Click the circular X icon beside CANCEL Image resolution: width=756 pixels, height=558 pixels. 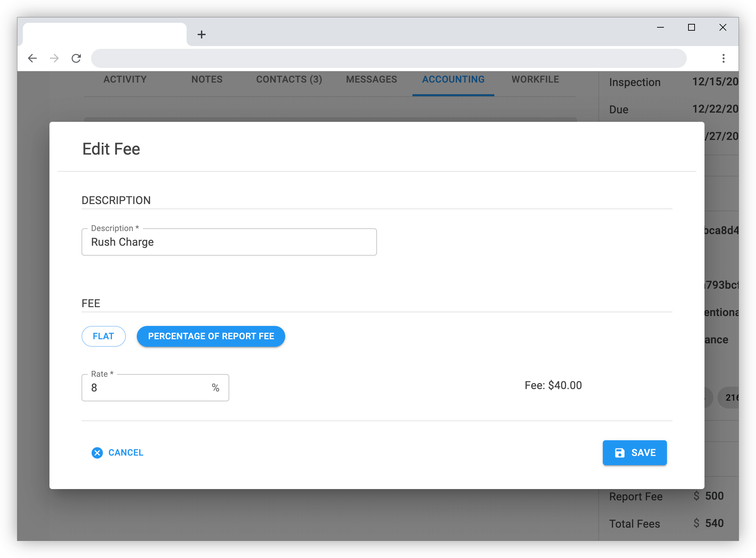click(x=97, y=453)
